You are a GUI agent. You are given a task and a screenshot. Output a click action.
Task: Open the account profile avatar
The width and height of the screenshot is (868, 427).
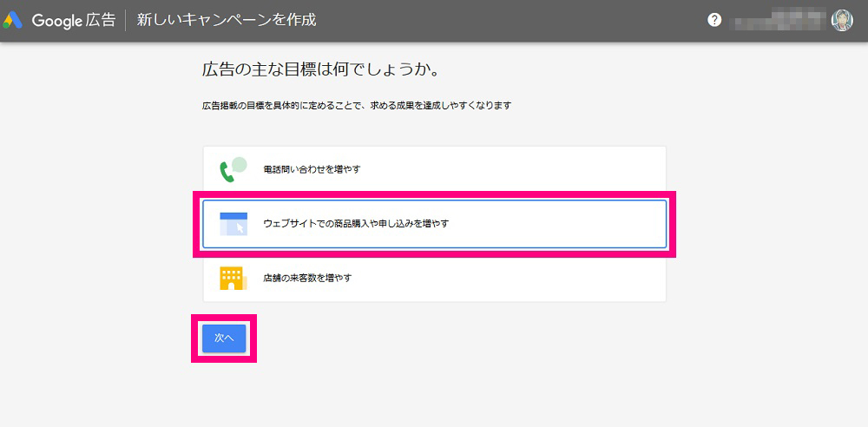(x=842, y=21)
